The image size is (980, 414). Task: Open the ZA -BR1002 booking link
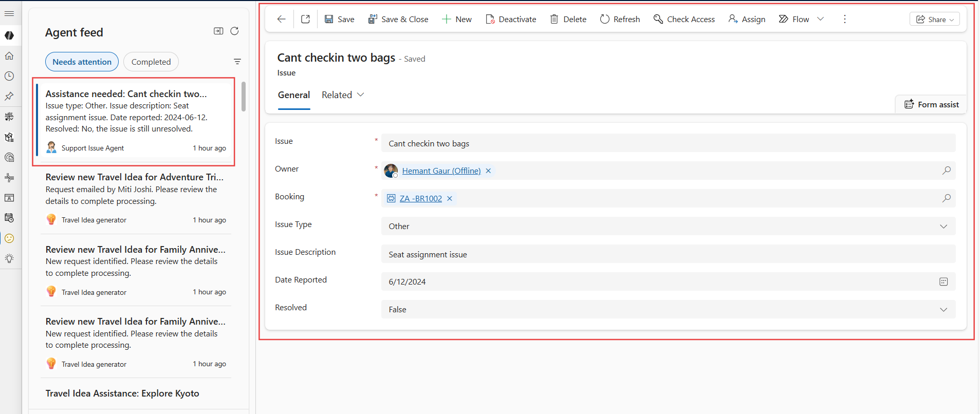click(420, 198)
